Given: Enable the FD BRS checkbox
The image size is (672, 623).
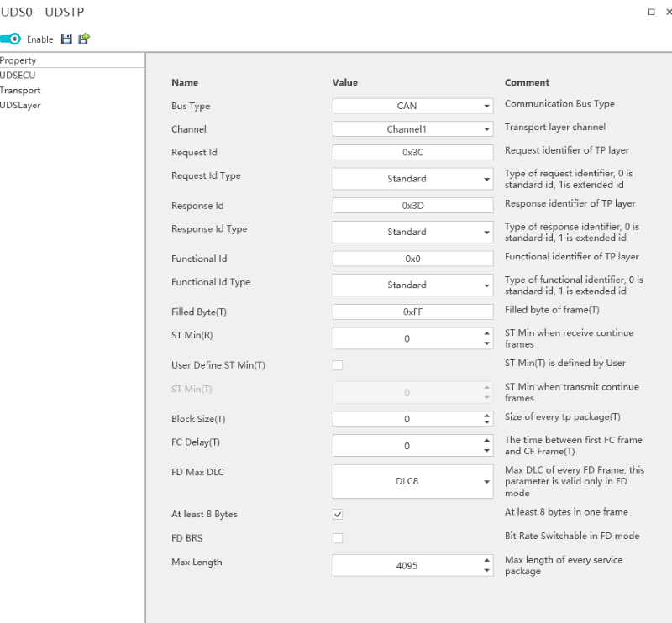Looking at the screenshot, I should click(x=338, y=538).
